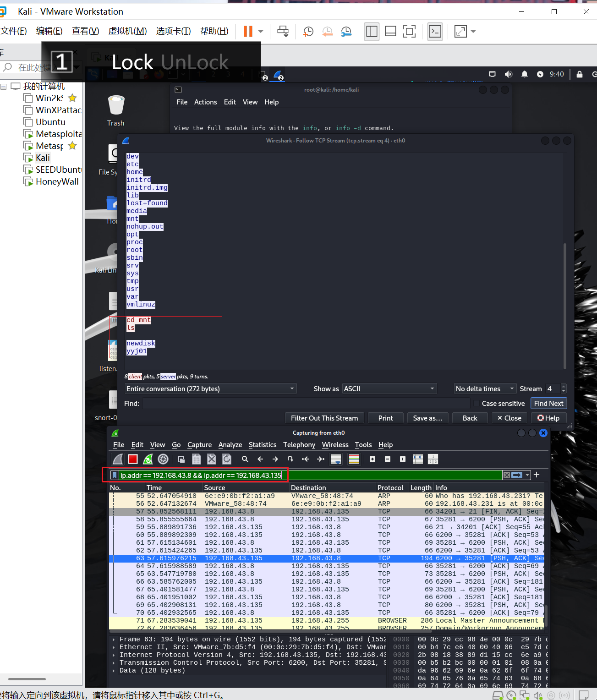
Task: Click the VMware send Ctrl+Alt+Del icon
Action: pos(283,32)
